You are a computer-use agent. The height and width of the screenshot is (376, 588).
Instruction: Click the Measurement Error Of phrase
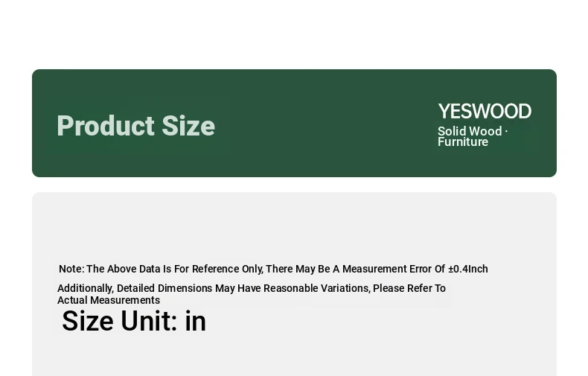[x=394, y=269]
